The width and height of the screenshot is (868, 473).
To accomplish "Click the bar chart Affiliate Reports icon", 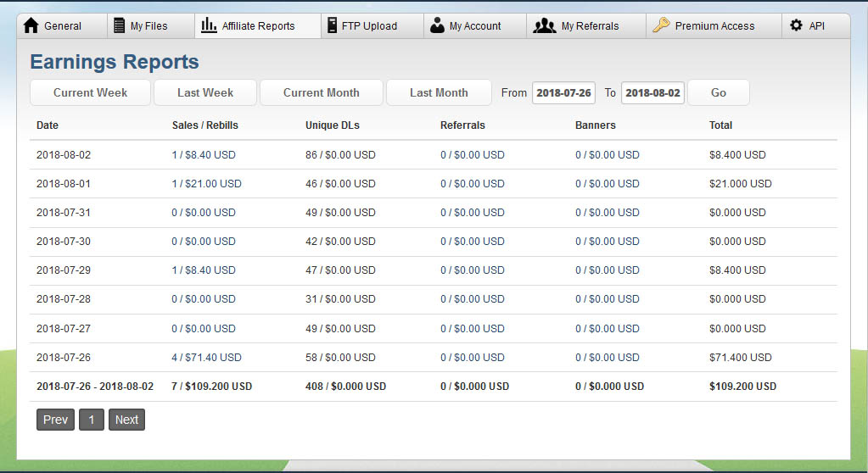I will point(209,25).
